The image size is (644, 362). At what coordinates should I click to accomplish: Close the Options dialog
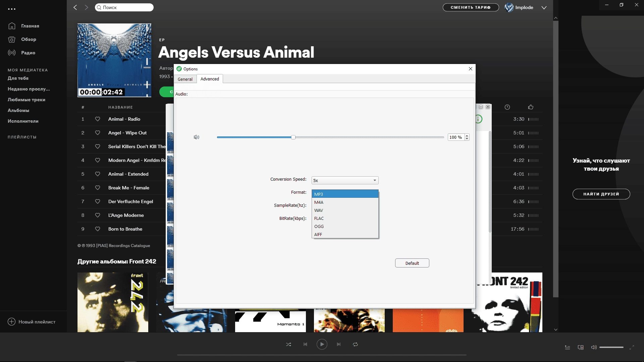coord(470,69)
